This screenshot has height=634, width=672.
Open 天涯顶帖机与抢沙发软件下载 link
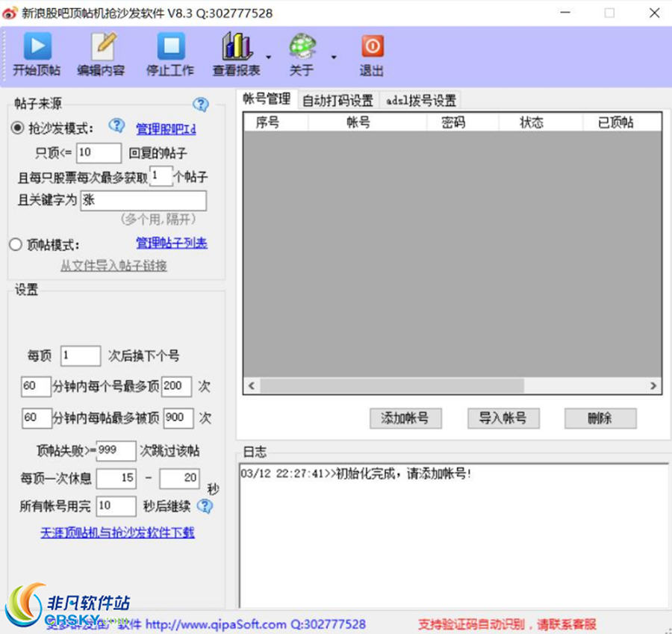coord(117,532)
